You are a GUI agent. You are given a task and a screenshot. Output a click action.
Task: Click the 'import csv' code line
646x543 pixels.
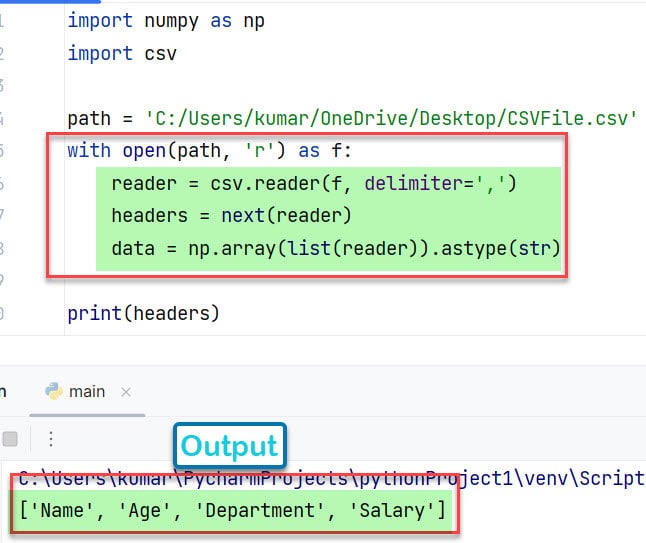122,54
